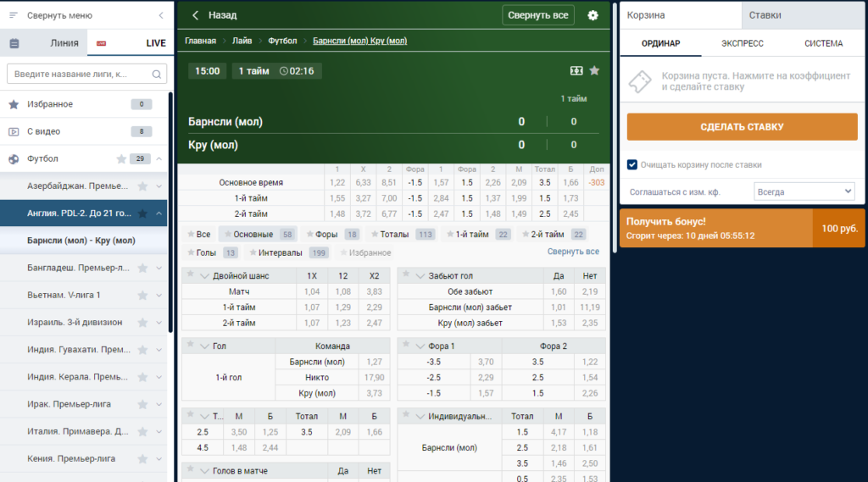
Task: Collapse Забьют гол market chevron
Action: tap(420, 276)
